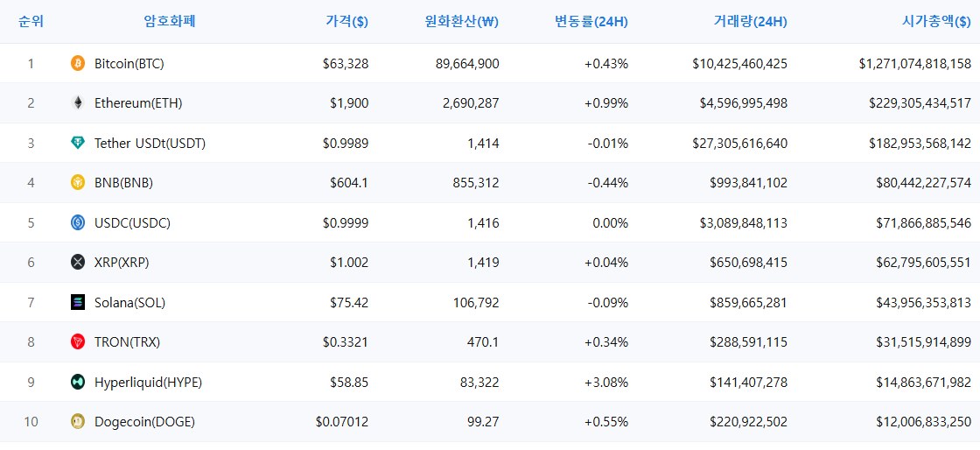
Task: Click the volume $141,407,278
Action: (x=749, y=383)
